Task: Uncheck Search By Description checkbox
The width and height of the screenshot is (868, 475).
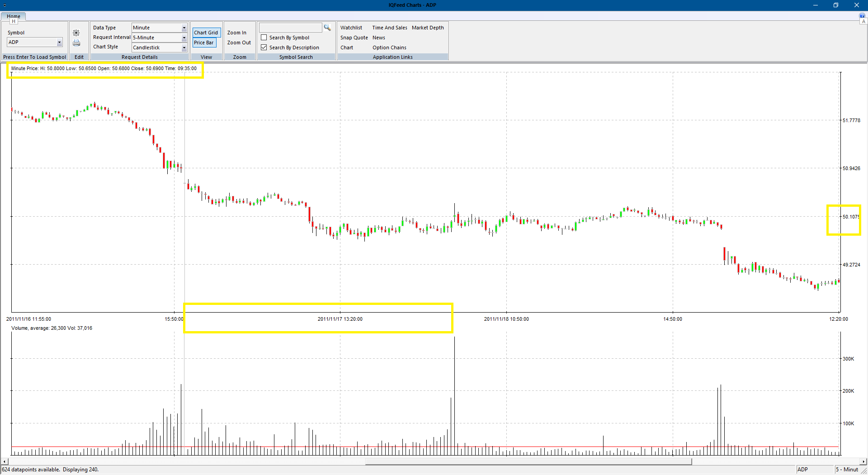Action: click(x=264, y=47)
